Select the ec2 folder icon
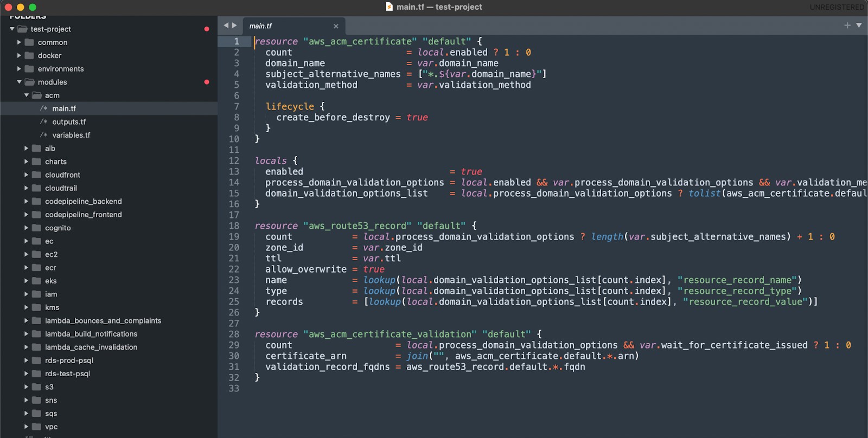The height and width of the screenshot is (438, 868). click(x=36, y=254)
